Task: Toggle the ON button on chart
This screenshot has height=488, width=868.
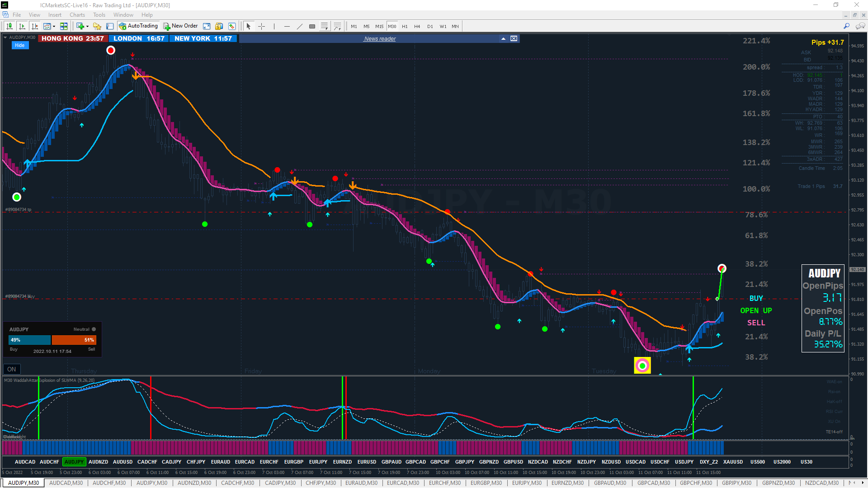Action: coord(11,369)
